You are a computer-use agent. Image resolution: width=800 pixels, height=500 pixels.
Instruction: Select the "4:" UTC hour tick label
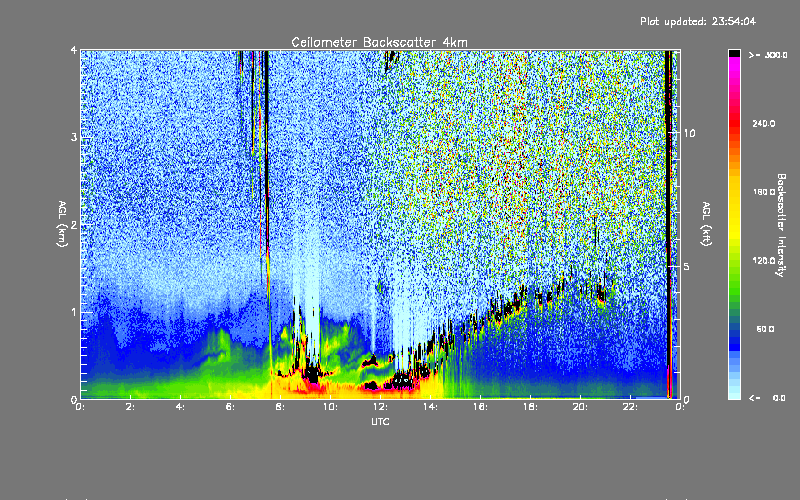pos(180,407)
